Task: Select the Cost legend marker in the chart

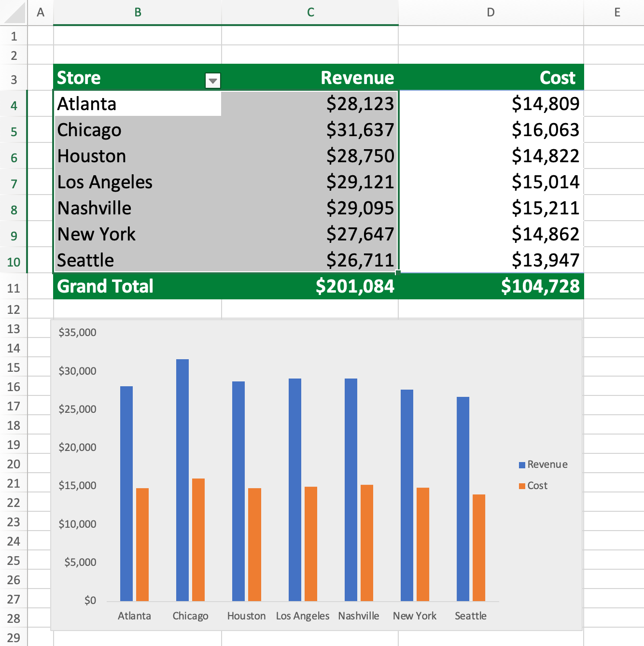Action: (522, 486)
